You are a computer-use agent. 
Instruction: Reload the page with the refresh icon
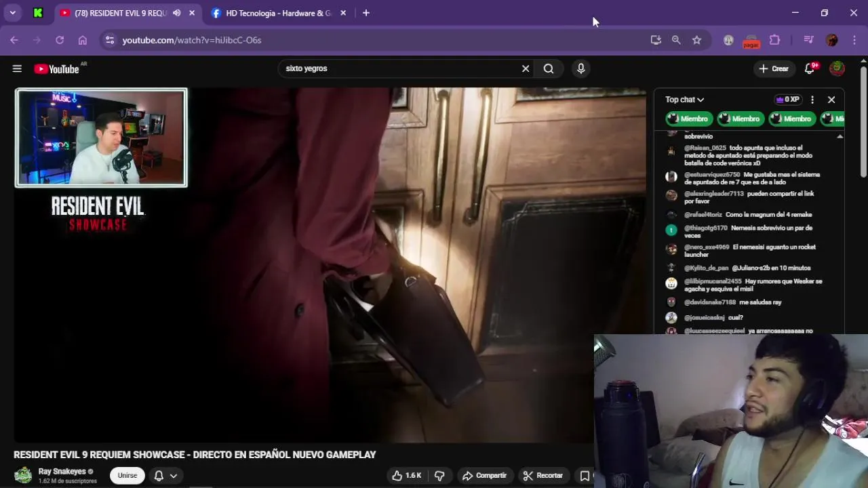point(60,40)
